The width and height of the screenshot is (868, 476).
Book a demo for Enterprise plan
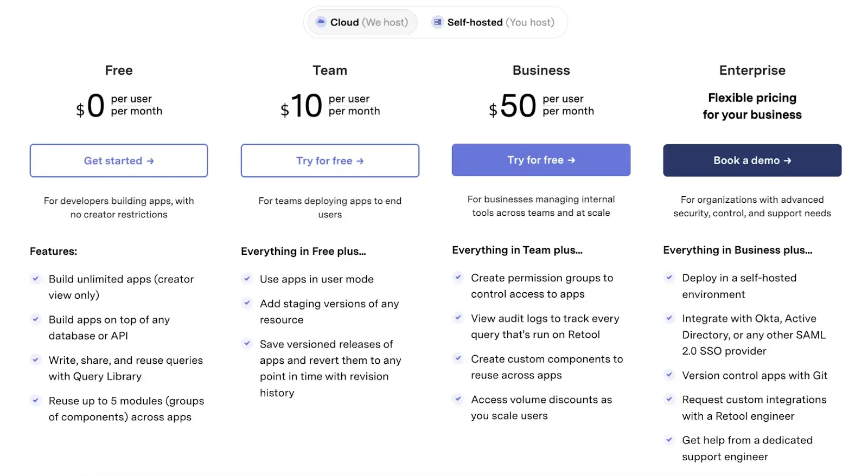tap(752, 160)
